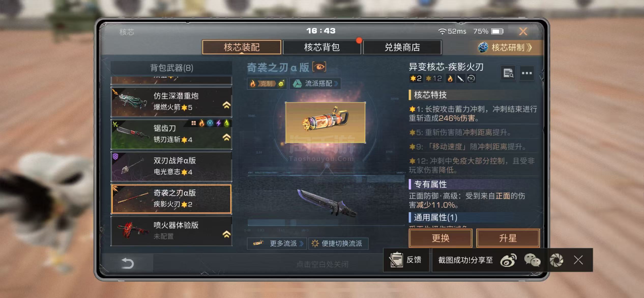Click the camera shutter share icon

[556, 260]
